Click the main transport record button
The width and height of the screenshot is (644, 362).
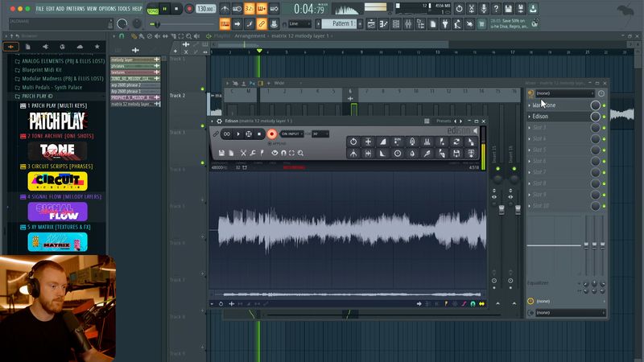click(x=189, y=9)
